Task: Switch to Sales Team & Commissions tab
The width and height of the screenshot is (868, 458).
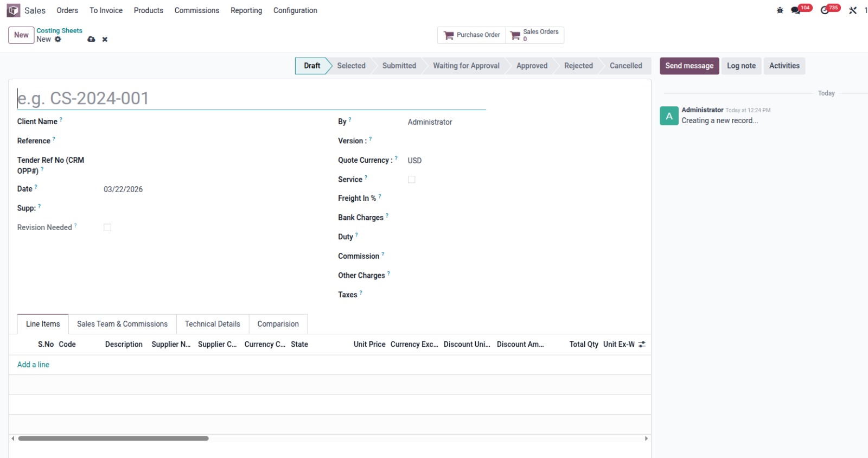Action: pos(122,324)
